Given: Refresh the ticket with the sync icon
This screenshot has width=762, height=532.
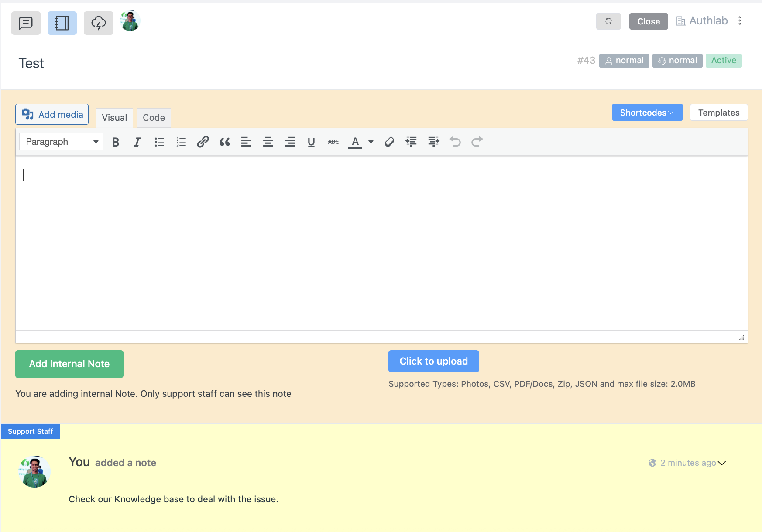Looking at the screenshot, I should (x=608, y=21).
